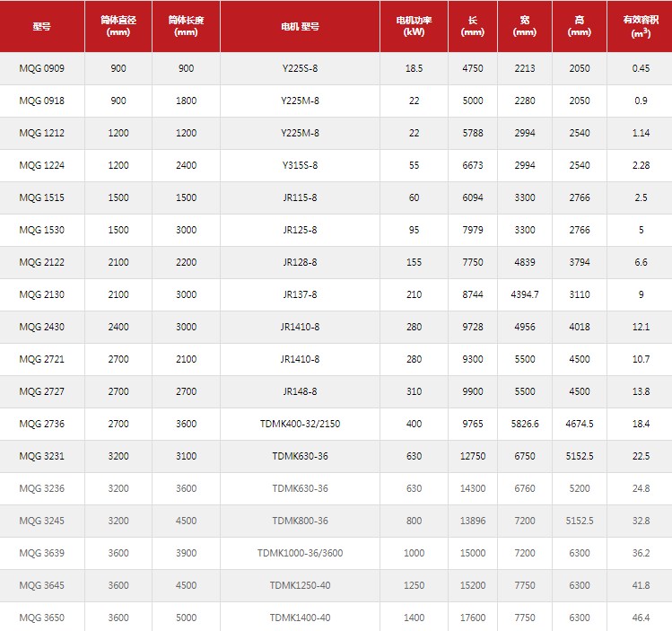The width and height of the screenshot is (672, 631).
Task: Select the MQG 2736 model cell
Action: (x=41, y=424)
